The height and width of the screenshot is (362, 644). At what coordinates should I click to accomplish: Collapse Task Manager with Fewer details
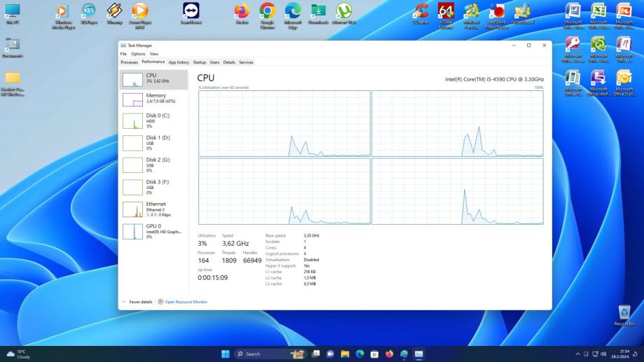point(137,302)
